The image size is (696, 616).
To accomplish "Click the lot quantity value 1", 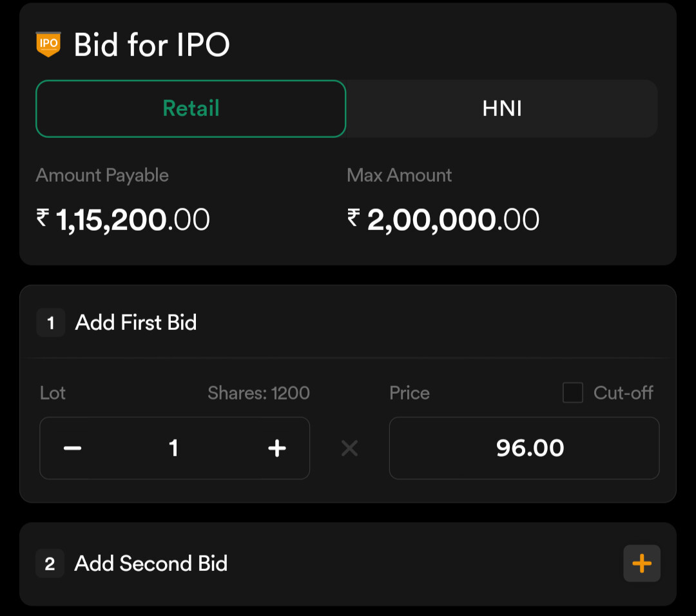I will tap(173, 448).
